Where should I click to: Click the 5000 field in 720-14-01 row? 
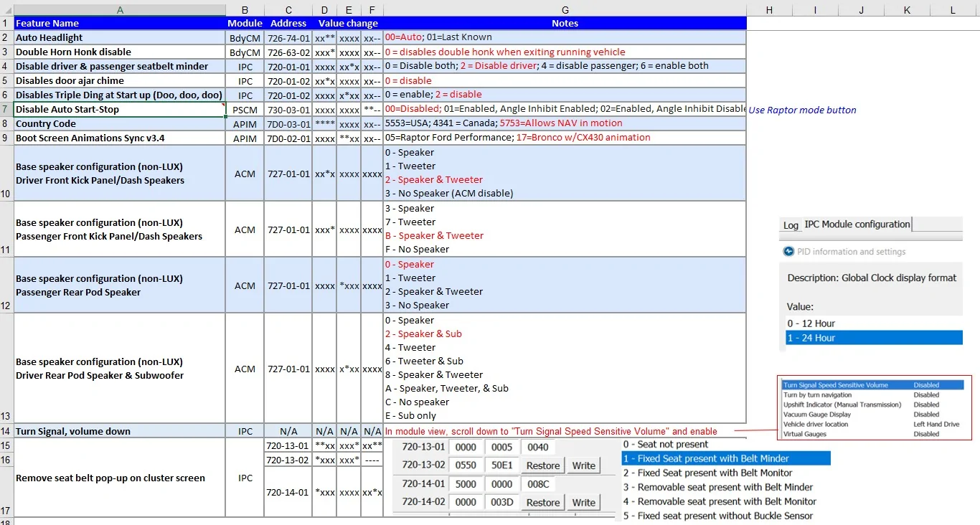click(466, 484)
